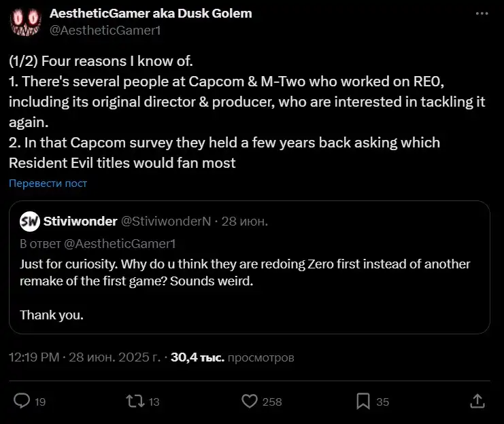
Task: Click AestheticGamer aka Dusk Golem name
Action: 150,14
